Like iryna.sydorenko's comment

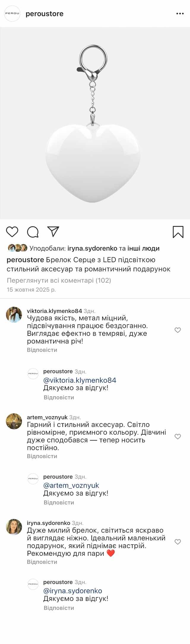point(178,542)
